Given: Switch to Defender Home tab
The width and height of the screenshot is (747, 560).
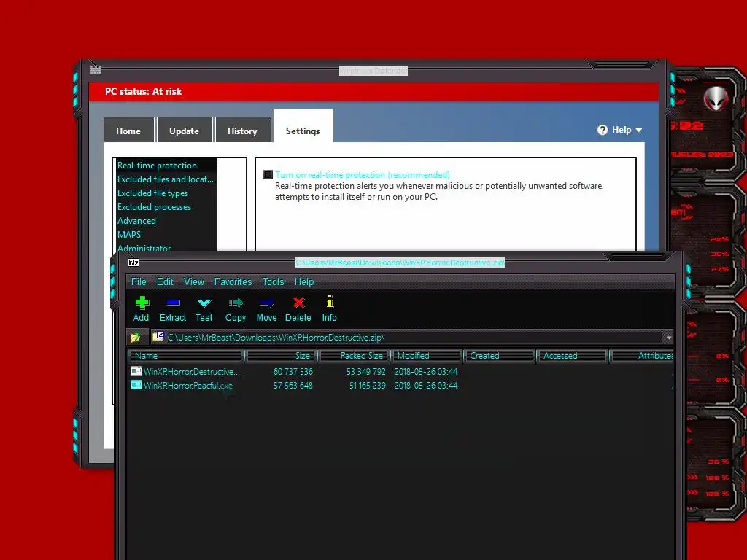Looking at the screenshot, I should [128, 131].
